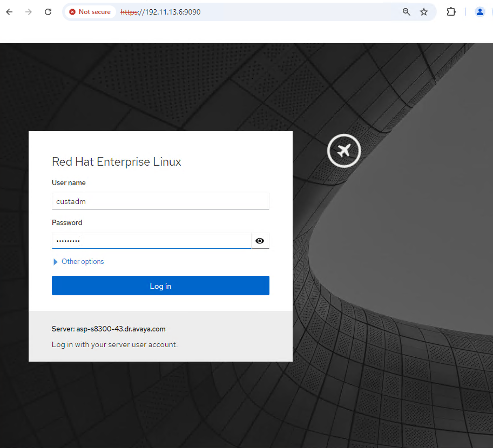This screenshot has width=493, height=448.
Task: Go back using the browser back arrow
Action: 9,12
